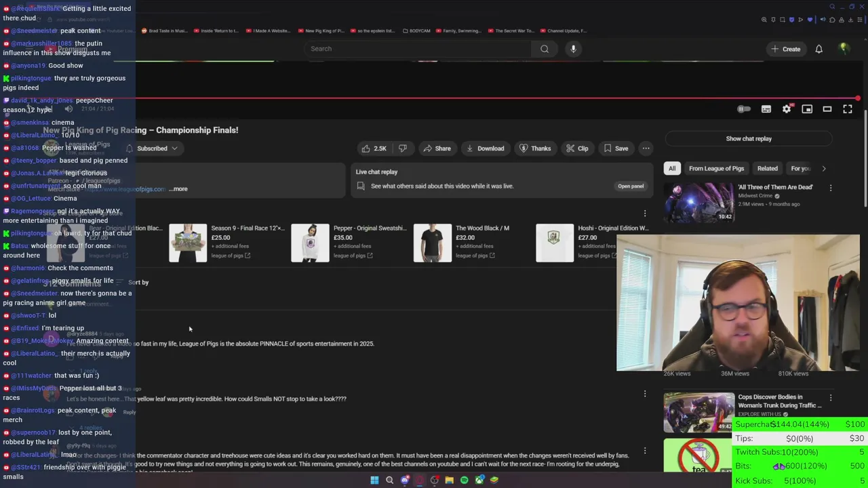Open Windows taskbar search
The width and height of the screenshot is (868, 488).
point(389,480)
